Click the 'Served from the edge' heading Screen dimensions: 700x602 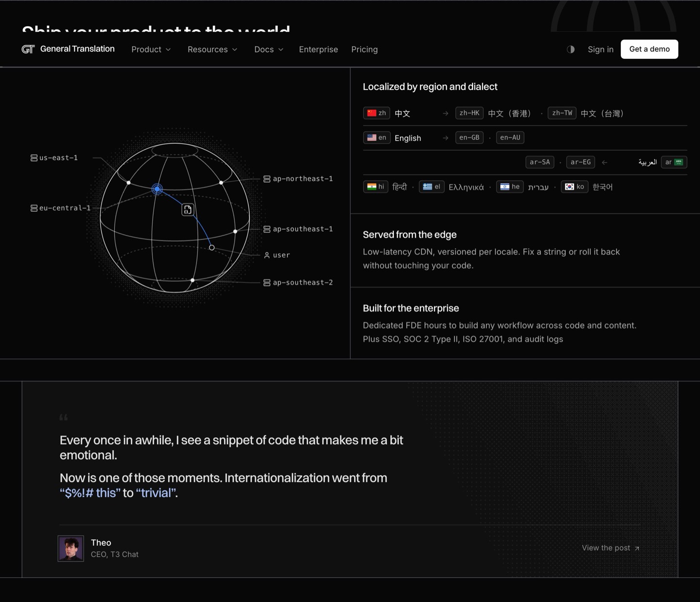[x=409, y=235]
